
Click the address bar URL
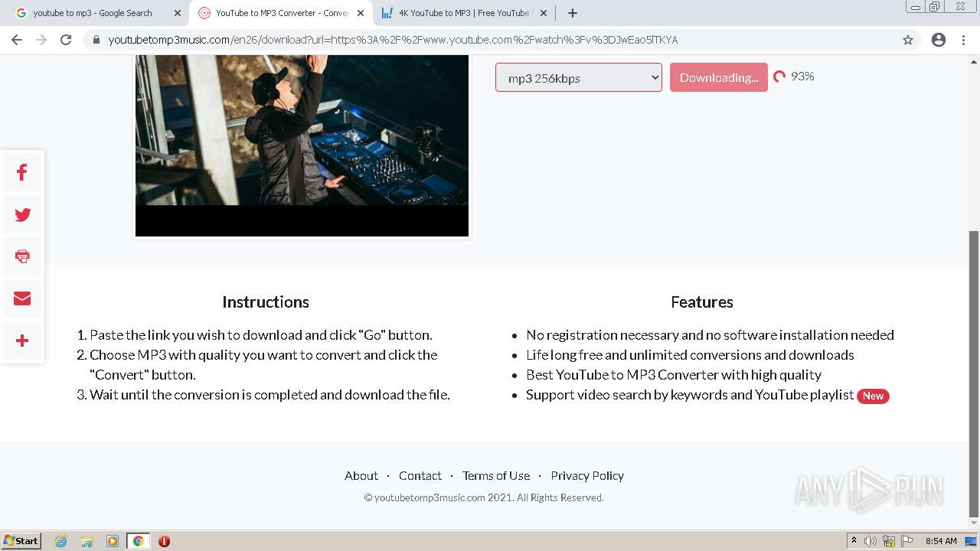[x=393, y=40]
